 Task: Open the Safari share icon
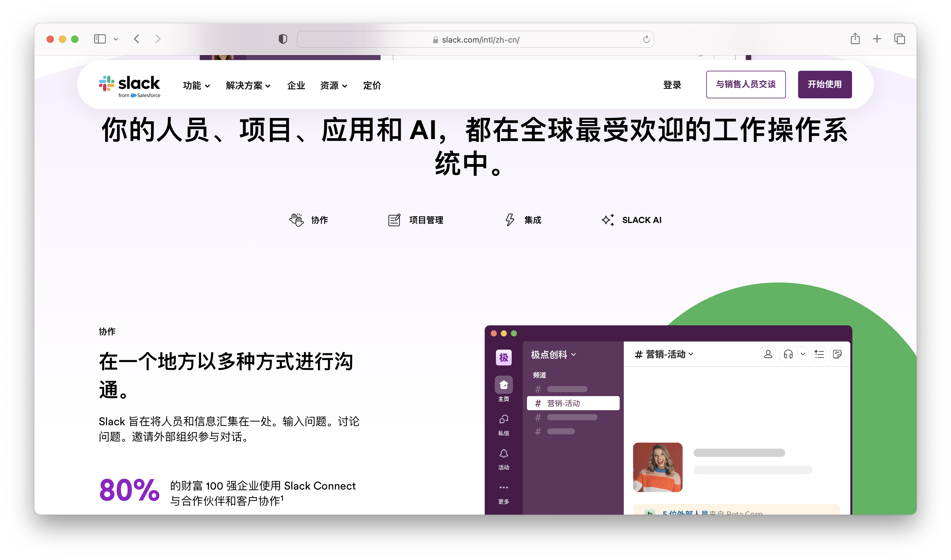855,39
